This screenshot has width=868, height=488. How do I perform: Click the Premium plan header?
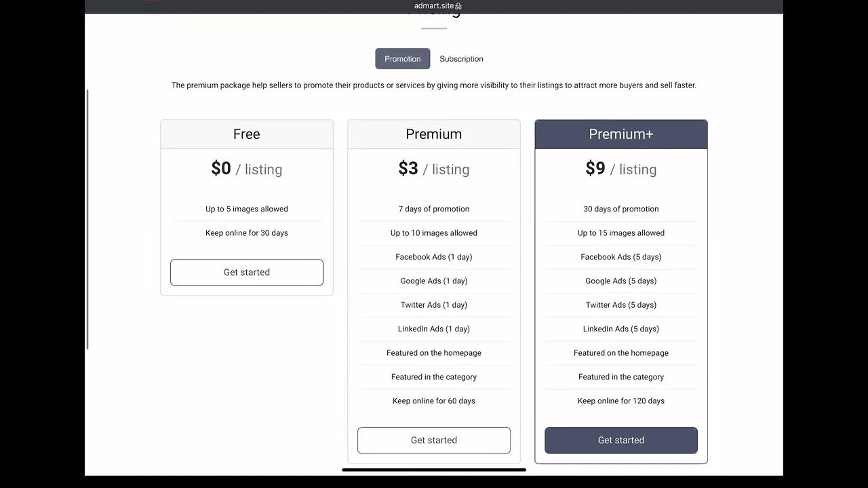click(x=434, y=134)
